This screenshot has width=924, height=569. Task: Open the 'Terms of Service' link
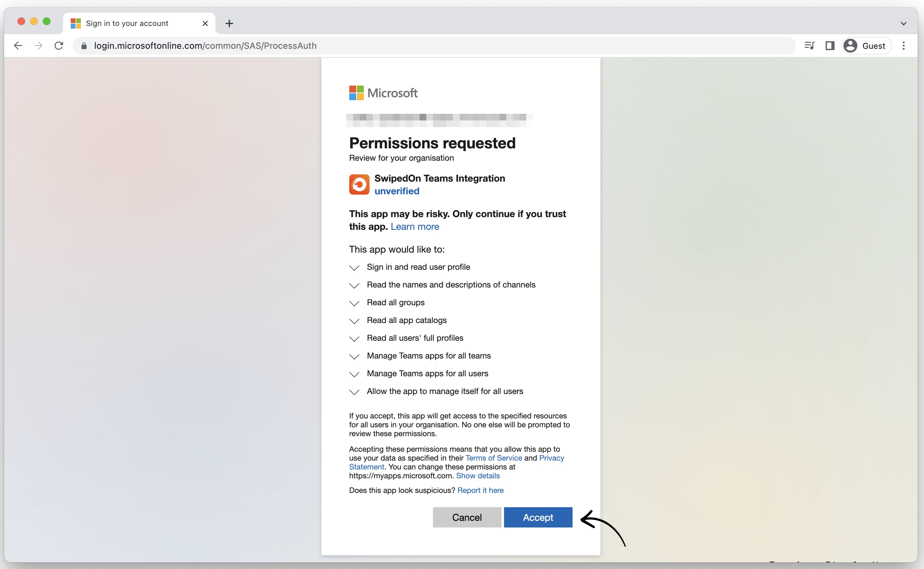pos(494,458)
